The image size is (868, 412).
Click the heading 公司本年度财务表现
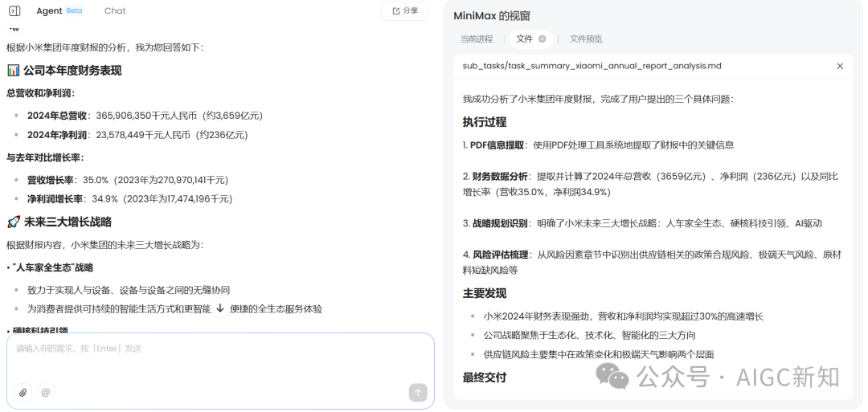coord(72,70)
